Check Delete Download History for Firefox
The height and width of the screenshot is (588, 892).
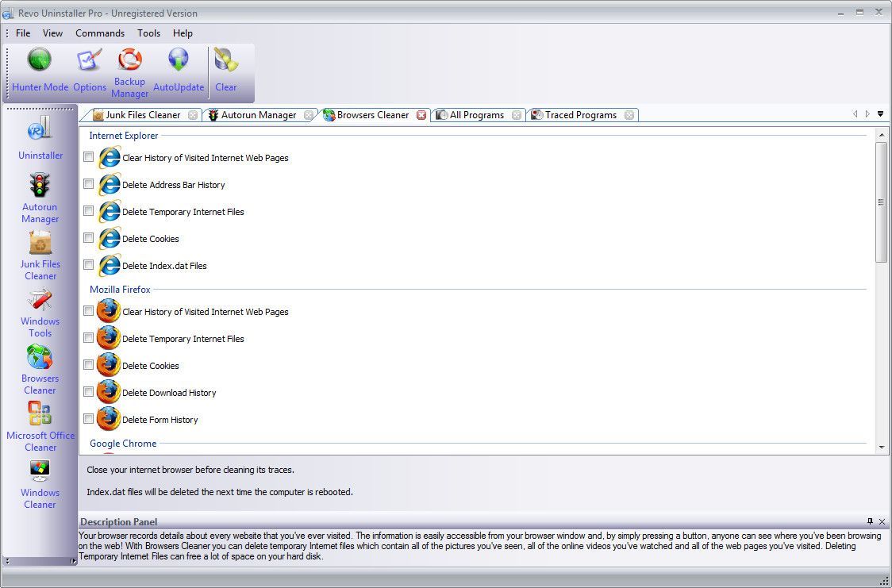pyautogui.click(x=88, y=392)
